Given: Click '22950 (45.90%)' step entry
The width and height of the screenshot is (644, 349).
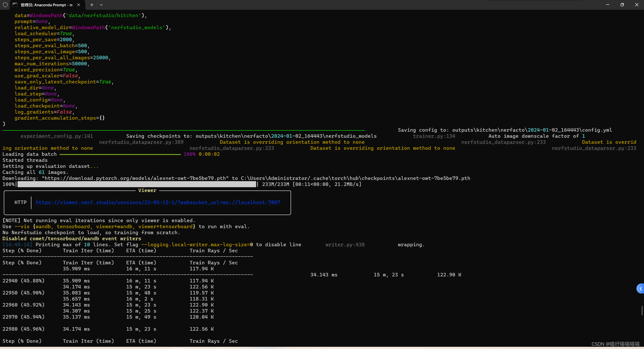Looking at the screenshot, I should coord(23,293).
